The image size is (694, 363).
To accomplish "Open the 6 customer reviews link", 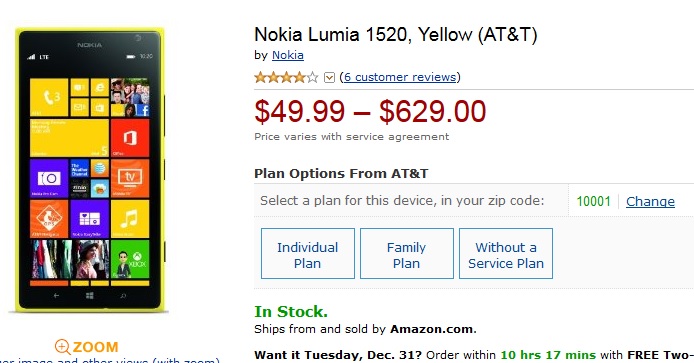I will click(400, 77).
